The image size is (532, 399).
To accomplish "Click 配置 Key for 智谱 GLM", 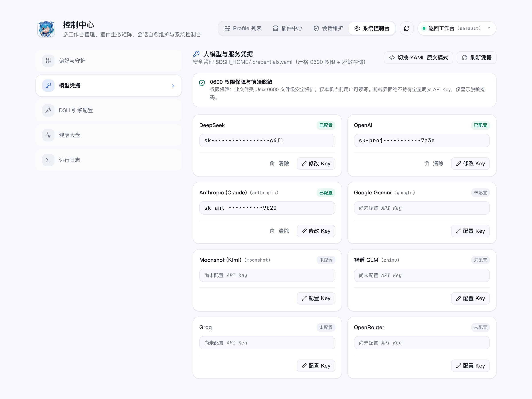I will pyautogui.click(x=470, y=298).
